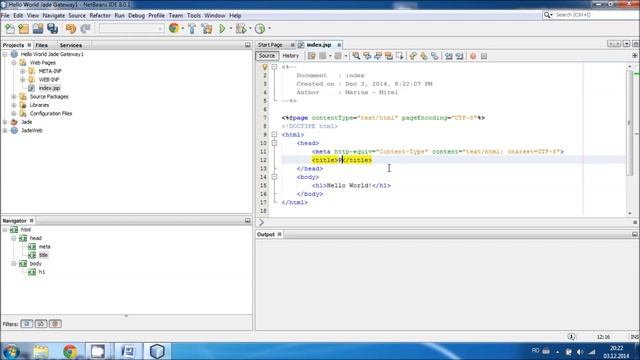Click the Redo arrow icon
Image resolution: width=640 pixels, height=360 pixels.
point(85,29)
